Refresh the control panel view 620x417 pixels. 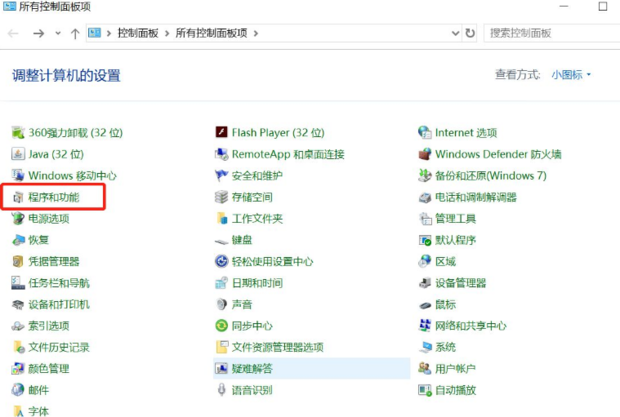[470, 33]
